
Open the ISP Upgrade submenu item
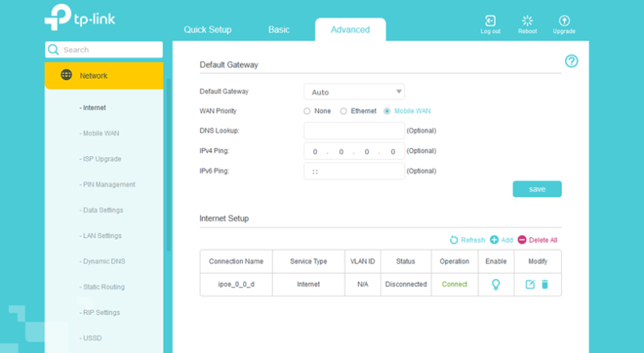[100, 159]
